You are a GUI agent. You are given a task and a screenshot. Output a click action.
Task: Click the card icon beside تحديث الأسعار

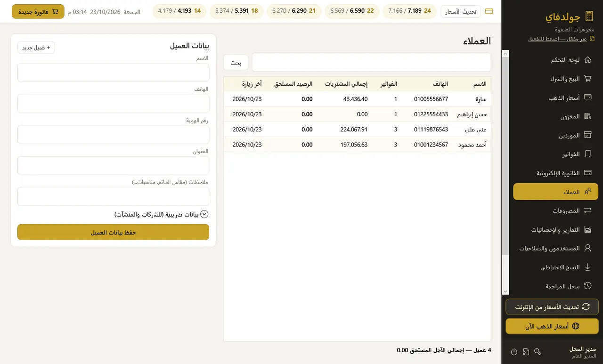489,11
